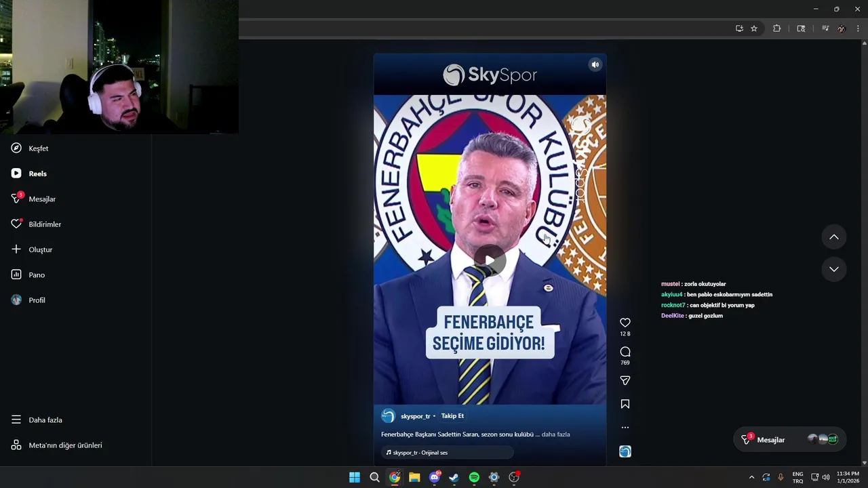Open skyspor_tr username link
868x488 pixels.
pyautogui.click(x=415, y=416)
